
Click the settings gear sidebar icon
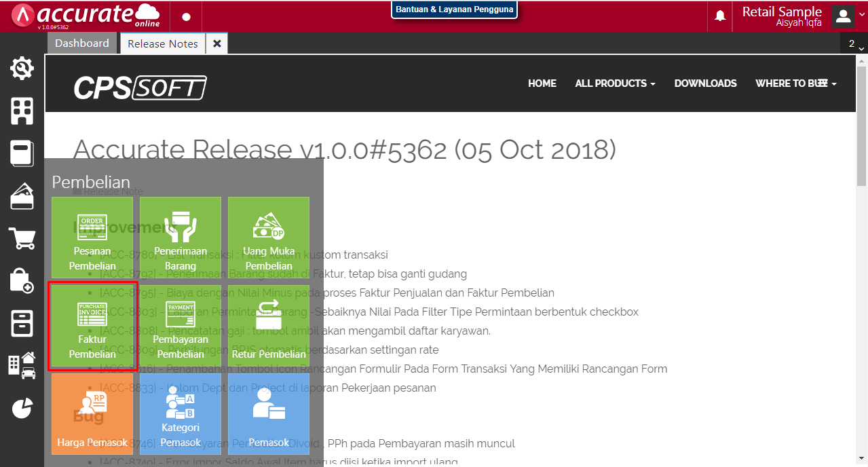click(22, 69)
